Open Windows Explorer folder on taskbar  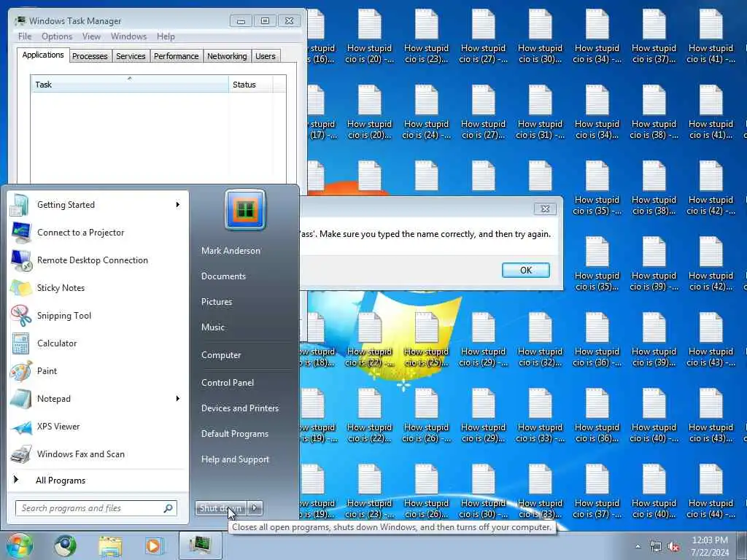110,545
